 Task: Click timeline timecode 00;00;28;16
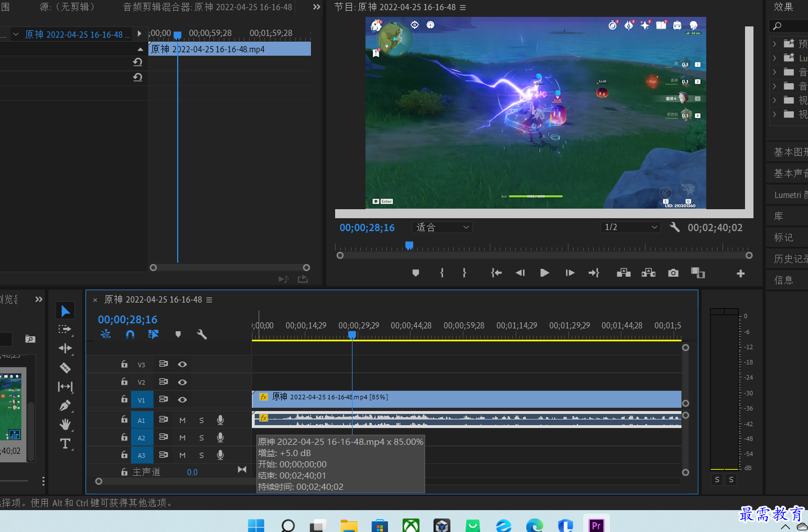(128, 319)
